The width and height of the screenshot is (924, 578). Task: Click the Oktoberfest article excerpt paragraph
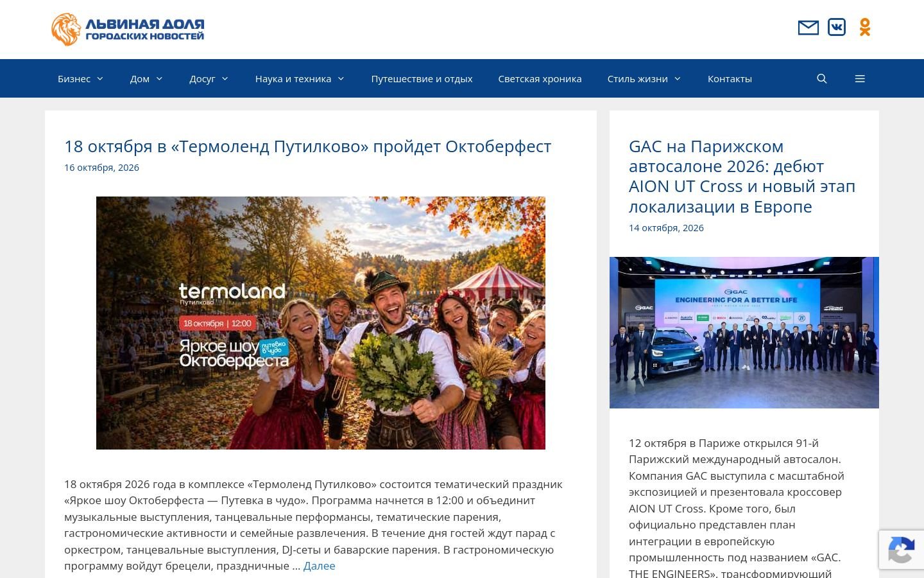tap(314, 525)
